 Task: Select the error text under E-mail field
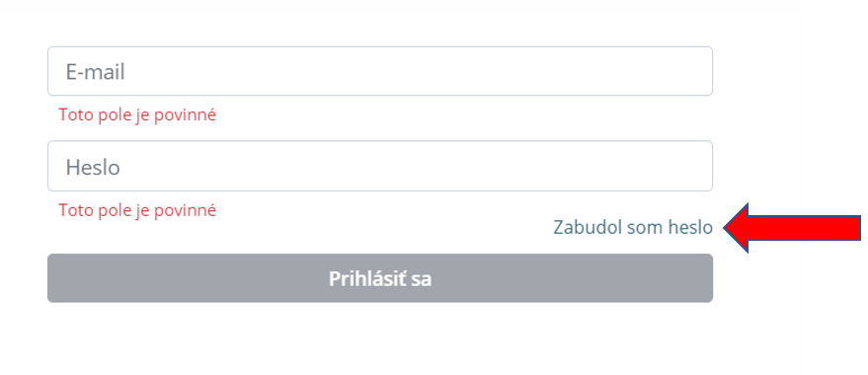(x=137, y=115)
